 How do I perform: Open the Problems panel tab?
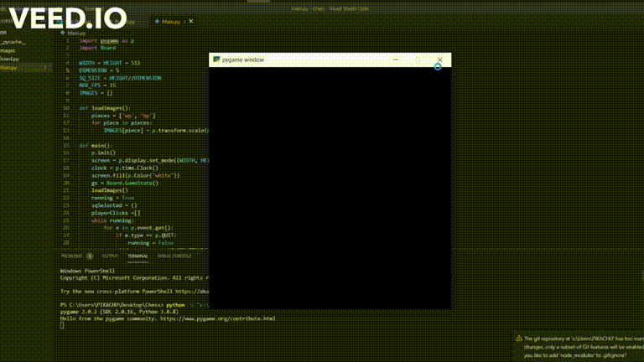pyautogui.click(x=72, y=256)
